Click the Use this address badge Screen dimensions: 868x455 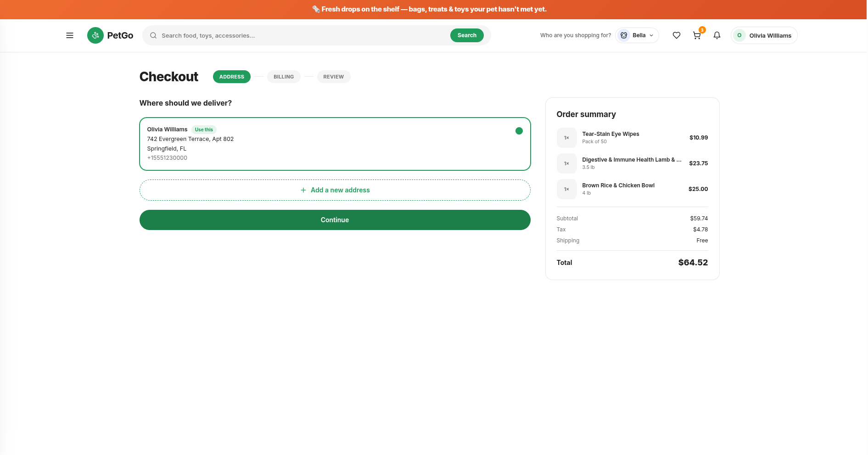204,129
